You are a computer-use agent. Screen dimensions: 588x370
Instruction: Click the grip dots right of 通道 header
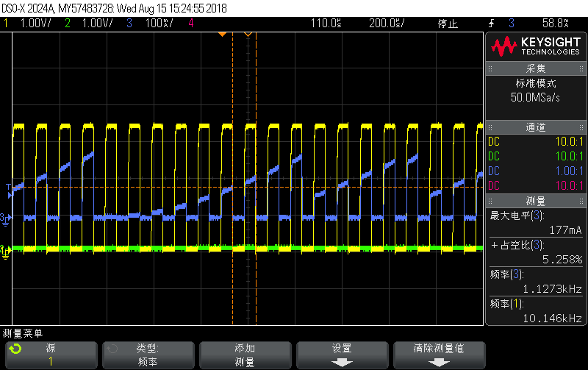581,127
